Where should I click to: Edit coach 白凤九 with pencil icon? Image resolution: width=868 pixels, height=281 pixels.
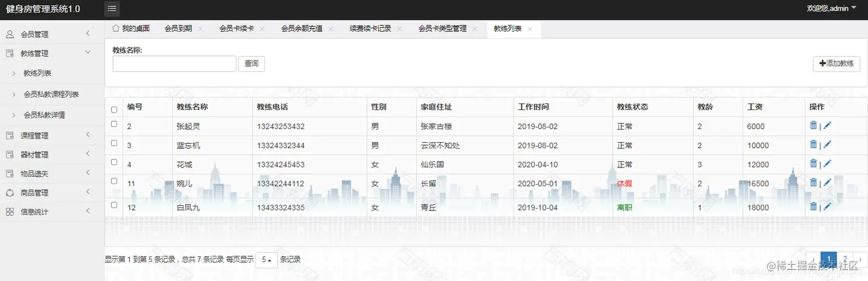tap(827, 206)
